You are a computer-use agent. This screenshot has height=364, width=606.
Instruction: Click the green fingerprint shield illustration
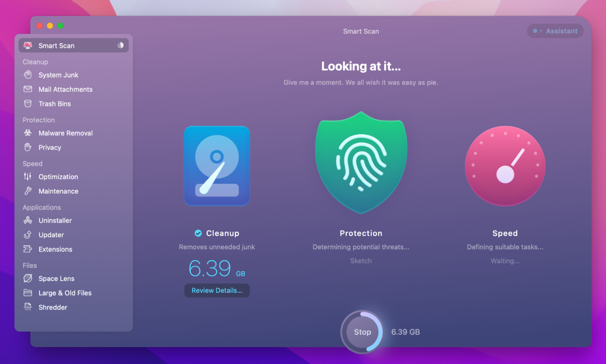point(361,162)
